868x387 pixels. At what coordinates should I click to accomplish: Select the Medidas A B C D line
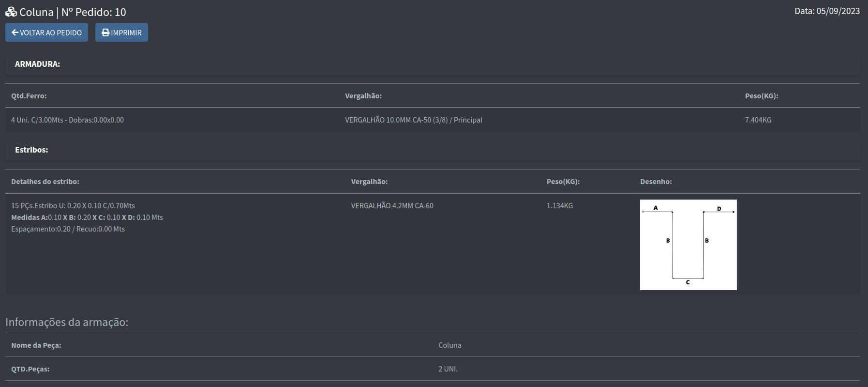[87, 217]
